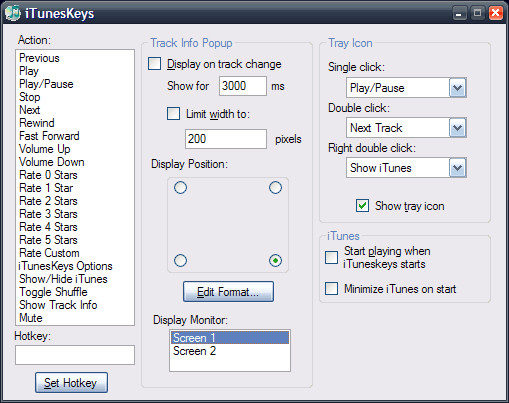The image size is (509, 403).
Task: Enable Start playing when iTuneskeys starts
Action: (331, 257)
